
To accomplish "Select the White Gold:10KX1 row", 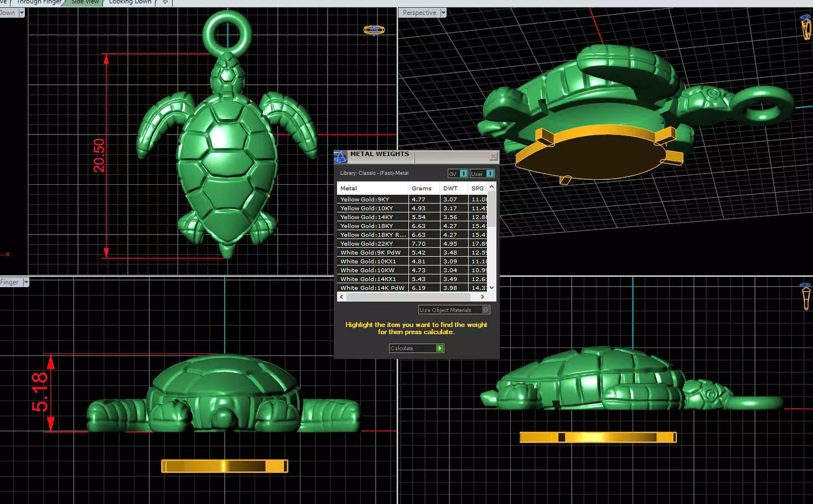I will [x=412, y=261].
